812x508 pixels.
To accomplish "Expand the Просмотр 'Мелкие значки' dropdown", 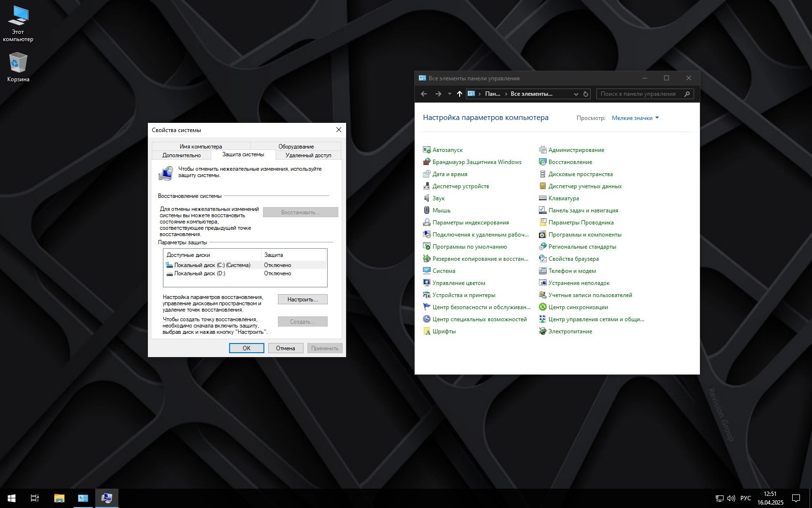I will (635, 118).
